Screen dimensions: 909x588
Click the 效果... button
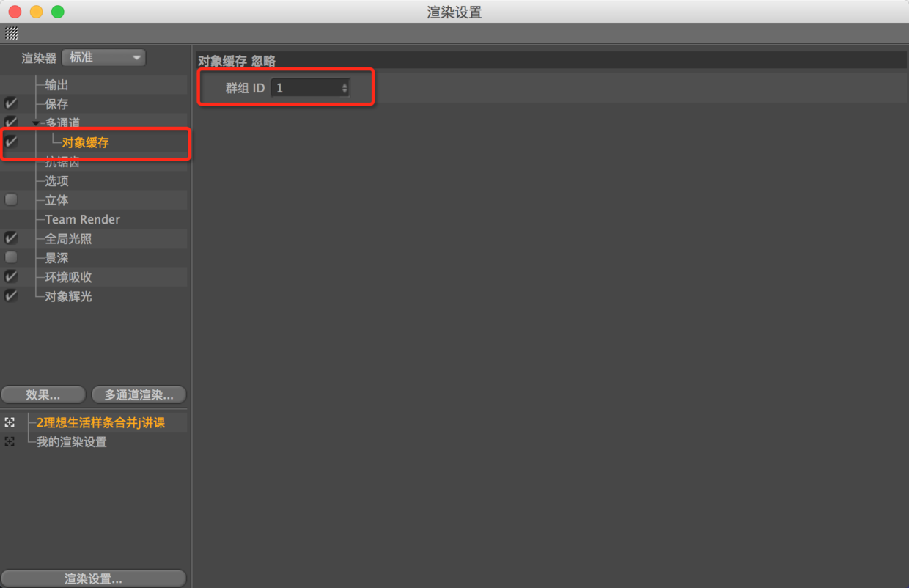click(x=43, y=394)
